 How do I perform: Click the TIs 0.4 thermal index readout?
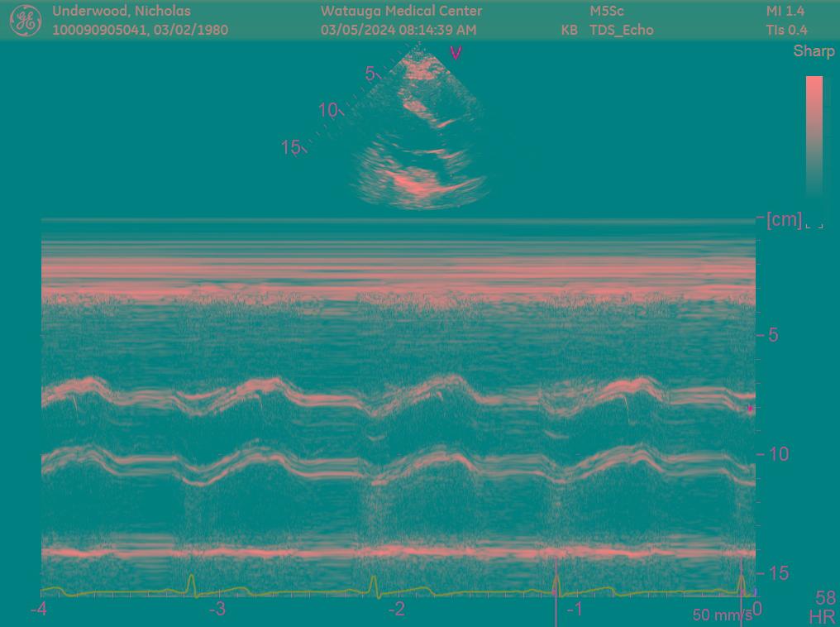click(x=786, y=30)
